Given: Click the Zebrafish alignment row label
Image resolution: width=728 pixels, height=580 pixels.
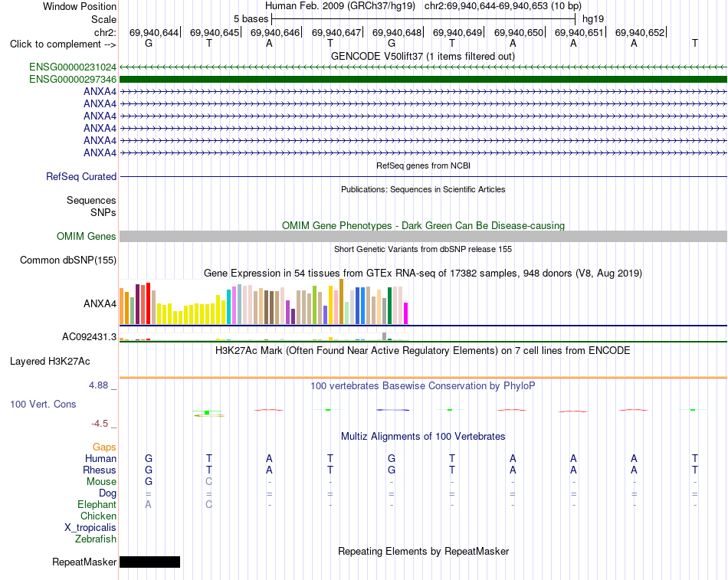Looking at the screenshot, I should [96, 539].
